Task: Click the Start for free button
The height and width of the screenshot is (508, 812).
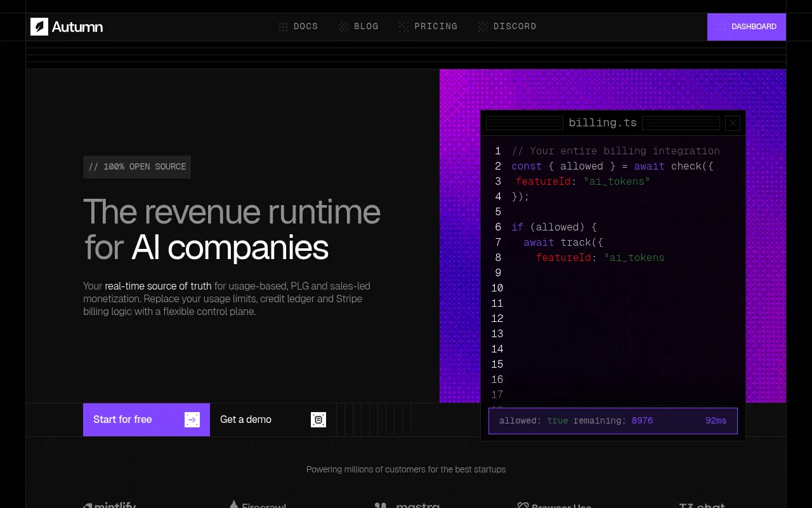Action: coord(147,420)
